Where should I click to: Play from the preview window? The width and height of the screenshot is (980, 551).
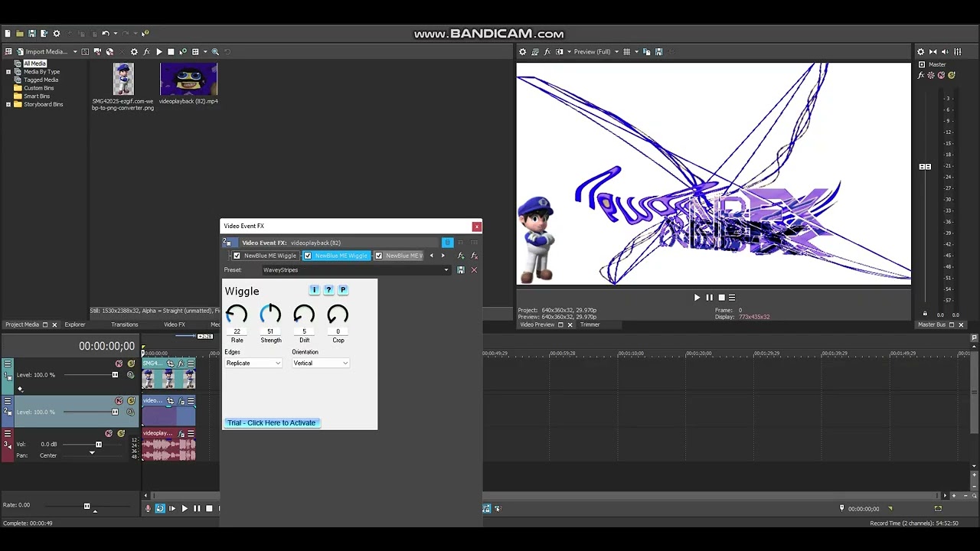coord(697,298)
